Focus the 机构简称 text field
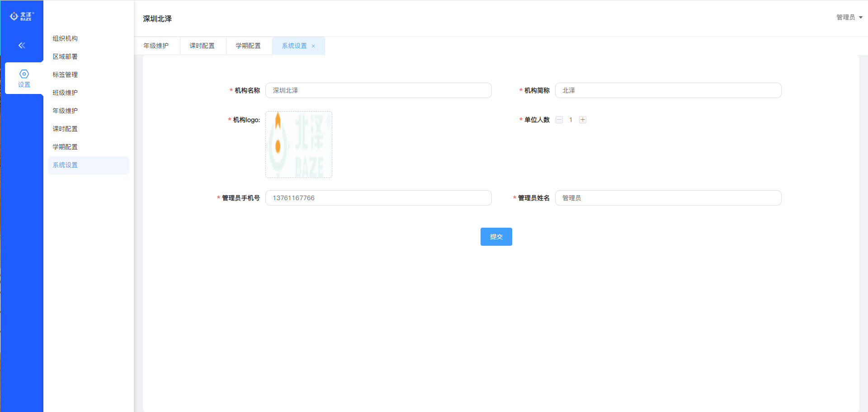Viewport: 868px width, 412px height. click(668, 90)
